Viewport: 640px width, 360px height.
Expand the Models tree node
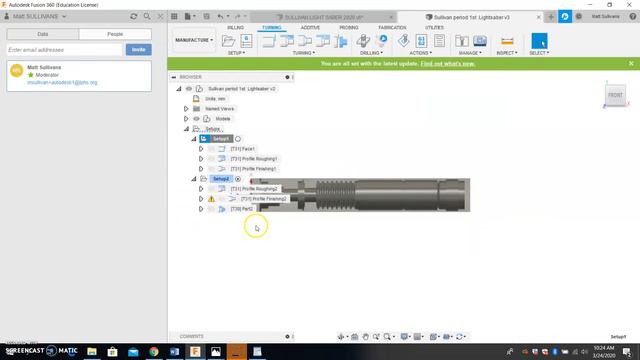186,119
